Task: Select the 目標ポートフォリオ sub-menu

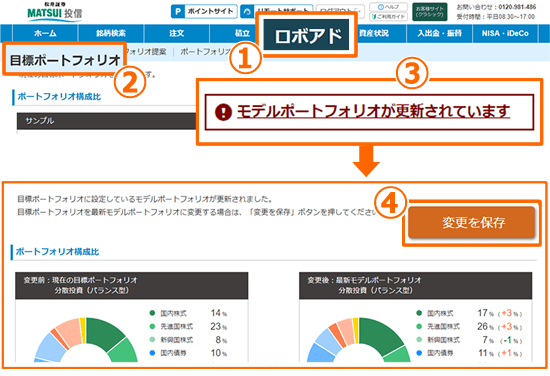Action: (65, 60)
